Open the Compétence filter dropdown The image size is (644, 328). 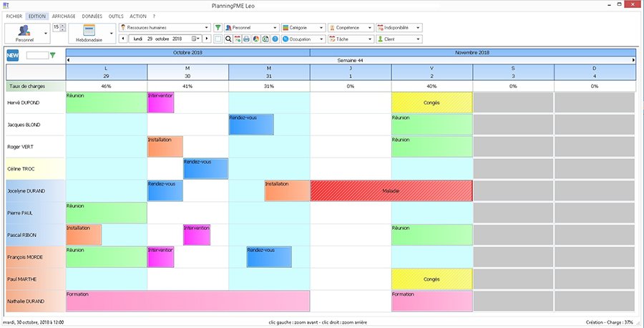click(x=351, y=27)
